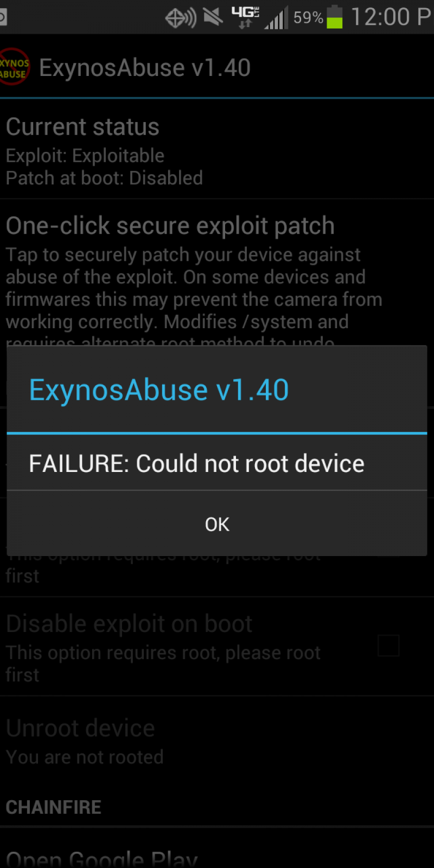Tap the GPS location status icon
This screenshot has height=868, width=434.
pyautogui.click(x=181, y=18)
